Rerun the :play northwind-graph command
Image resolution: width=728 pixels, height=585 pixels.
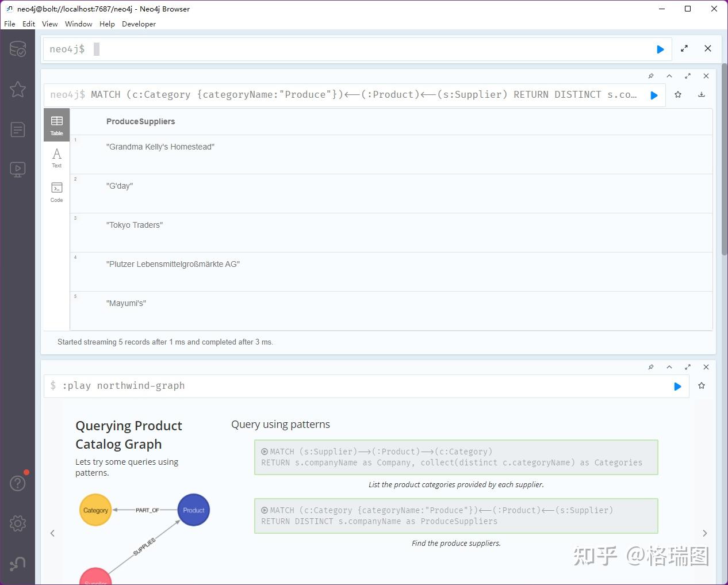pos(677,387)
